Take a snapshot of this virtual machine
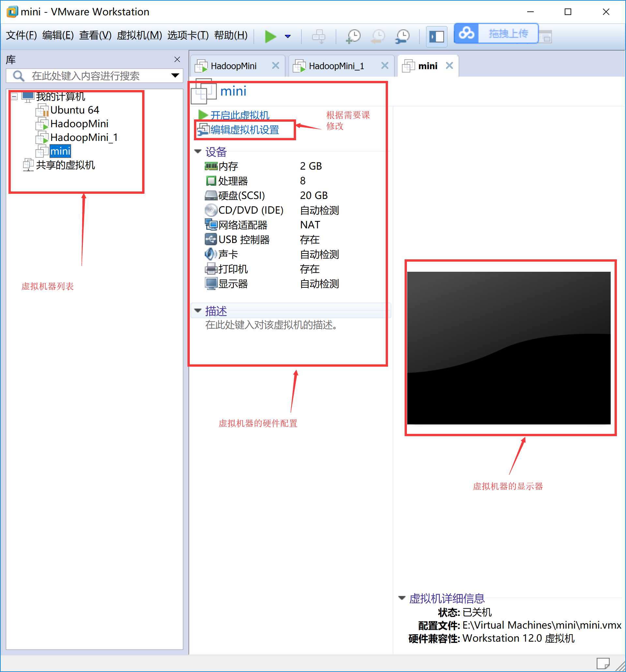 353,36
